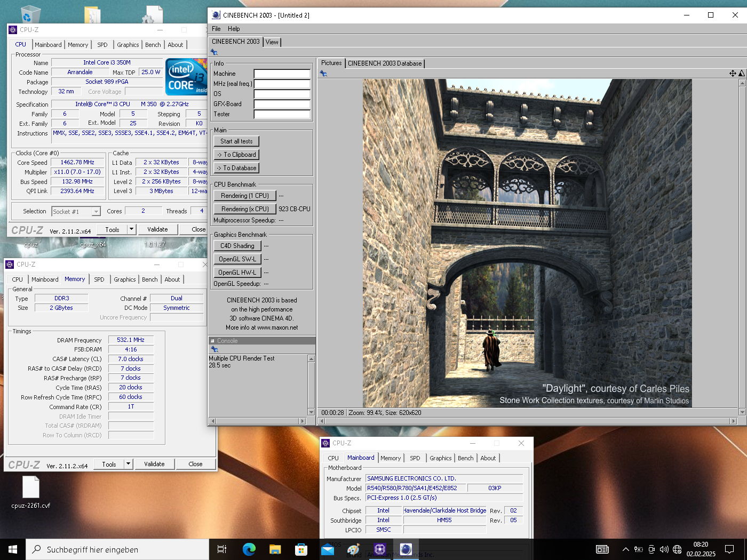Open the Help menu in CINEBENCH

(x=234, y=29)
